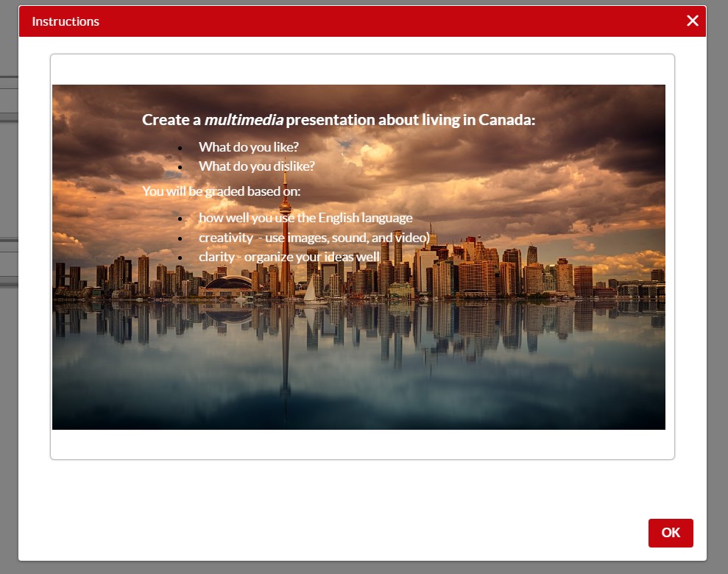
Task: Click the bullet before the clarity line
Action: 180,258
